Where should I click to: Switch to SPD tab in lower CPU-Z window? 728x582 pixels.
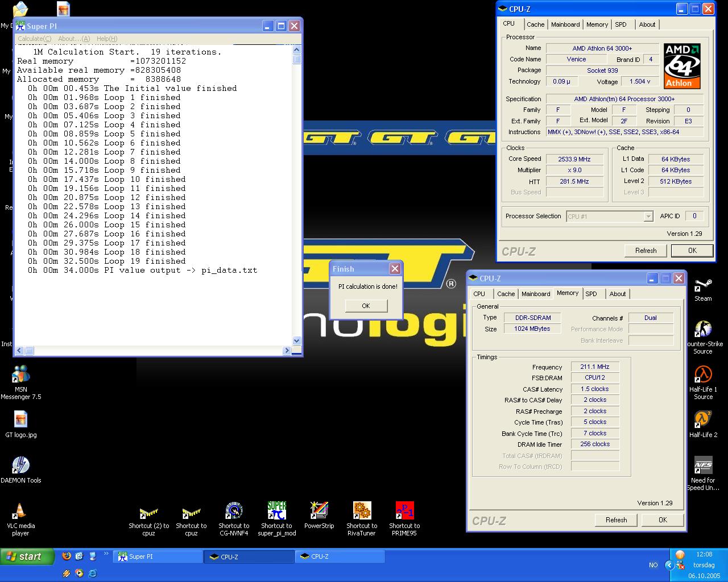coord(591,294)
